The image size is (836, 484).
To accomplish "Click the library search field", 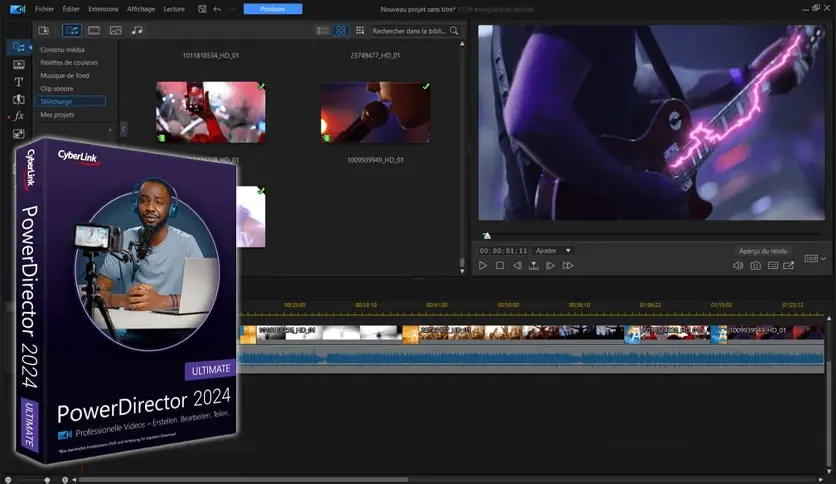I will click(409, 31).
